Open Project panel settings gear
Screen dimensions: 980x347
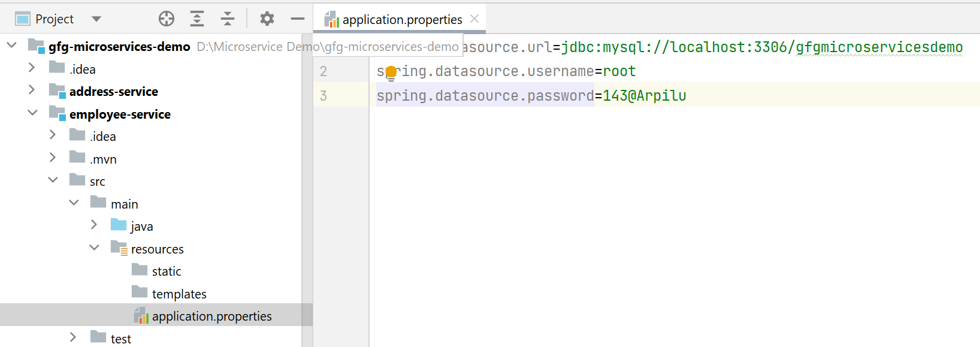pyautogui.click(x=267, y=19)
